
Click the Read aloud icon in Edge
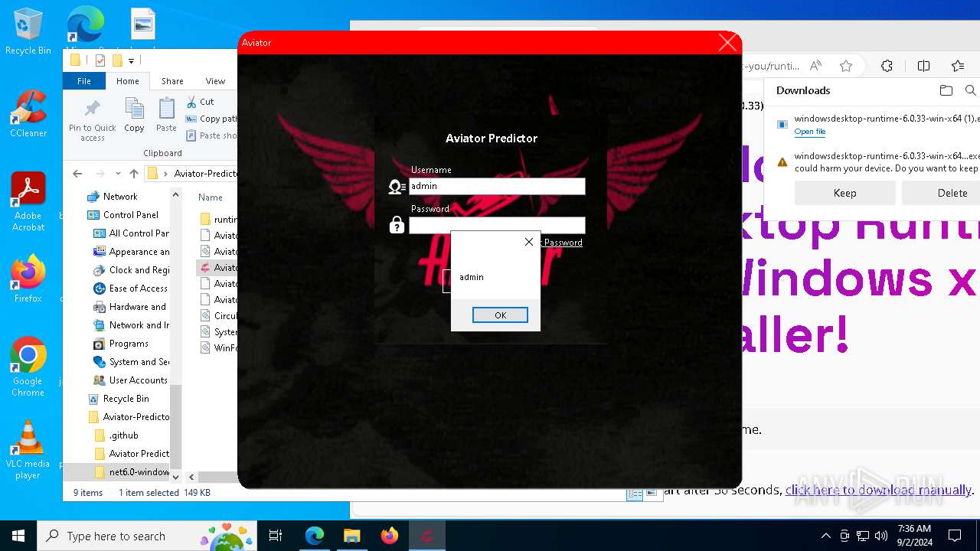pyautogui.click(x=816, y=66)
